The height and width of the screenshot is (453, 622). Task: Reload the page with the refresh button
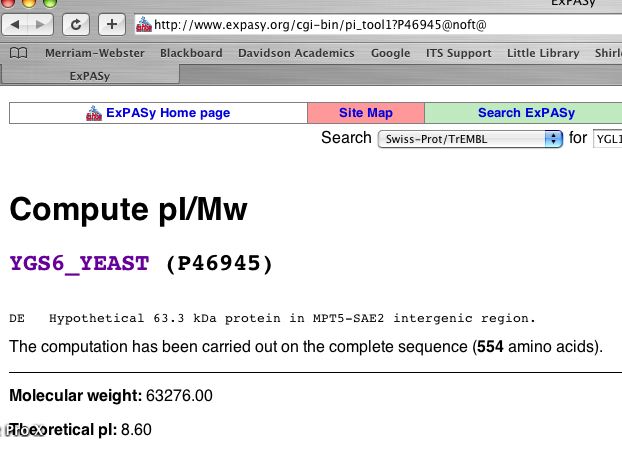coord(78,23)
